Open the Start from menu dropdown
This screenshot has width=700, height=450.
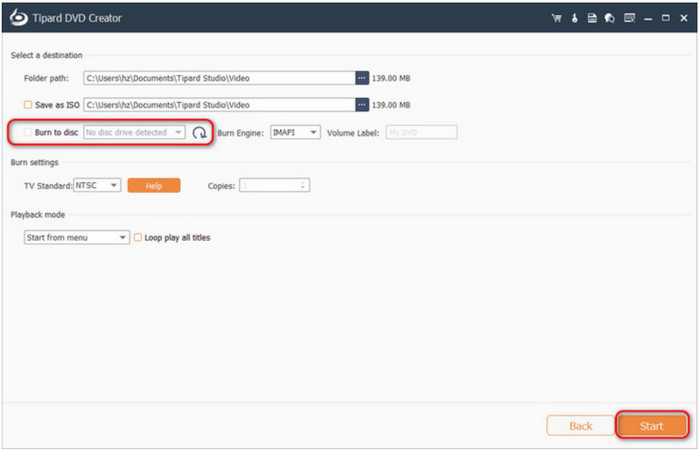[x=77, y=238]
